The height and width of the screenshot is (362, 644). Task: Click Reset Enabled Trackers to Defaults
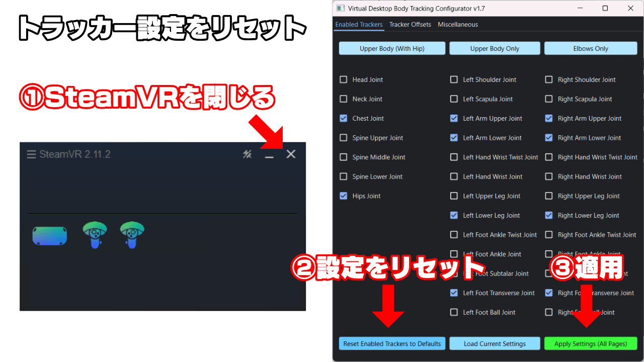pyautogui.click(x=392, y=344)
